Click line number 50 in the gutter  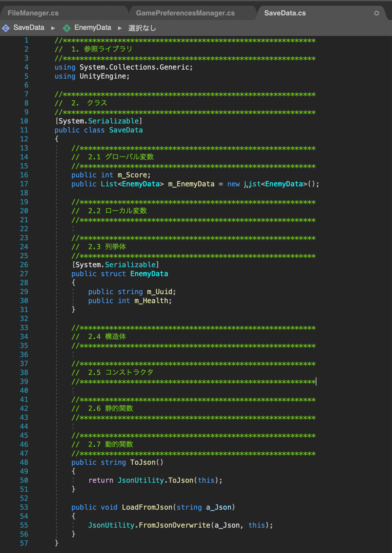point(24,480)
